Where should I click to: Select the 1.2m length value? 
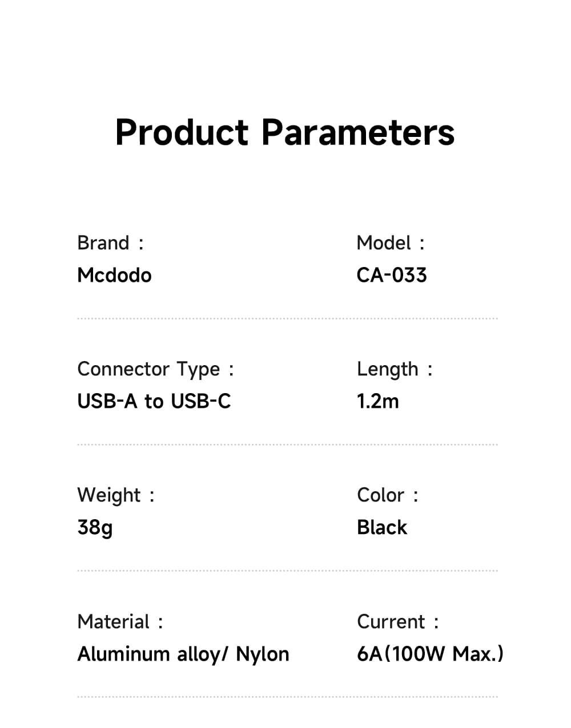pyautogui.click(x=378, y=402)
